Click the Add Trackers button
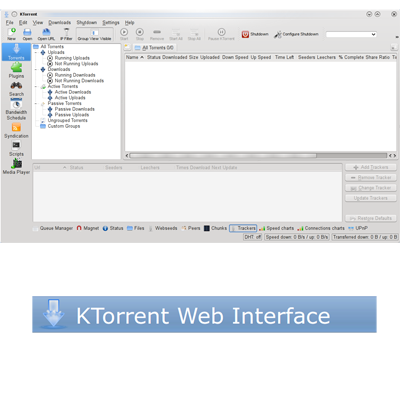 [371, 167]
